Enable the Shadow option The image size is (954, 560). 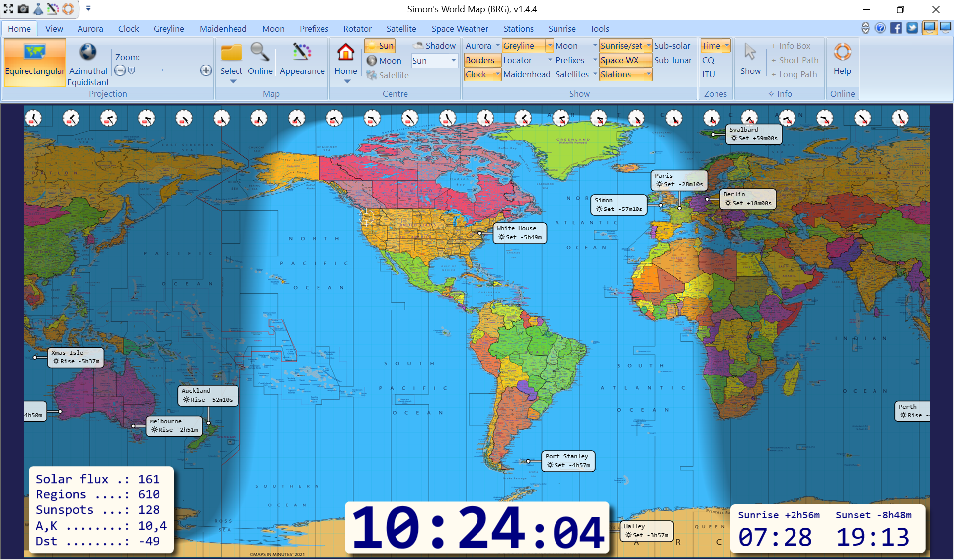tap(434, 45)
